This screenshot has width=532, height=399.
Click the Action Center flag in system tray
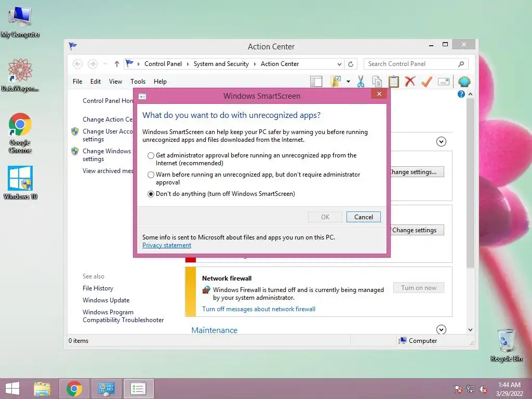pos(458,389)
